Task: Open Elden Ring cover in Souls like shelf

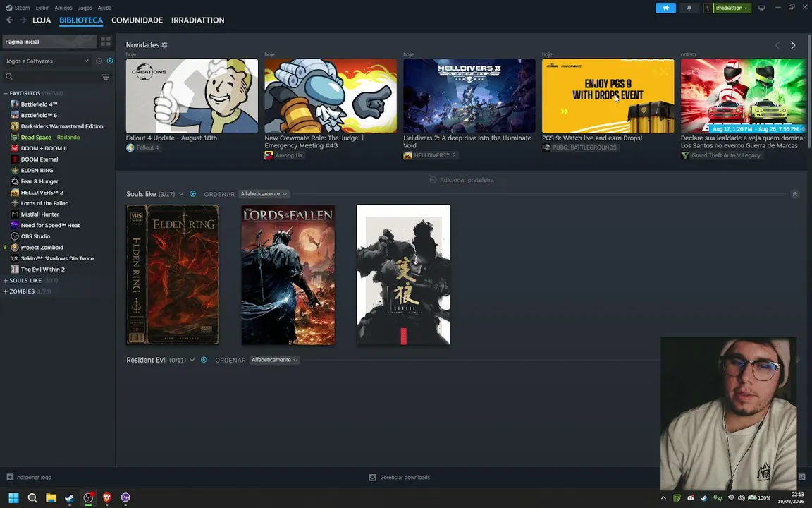Action: coord(173,274)
